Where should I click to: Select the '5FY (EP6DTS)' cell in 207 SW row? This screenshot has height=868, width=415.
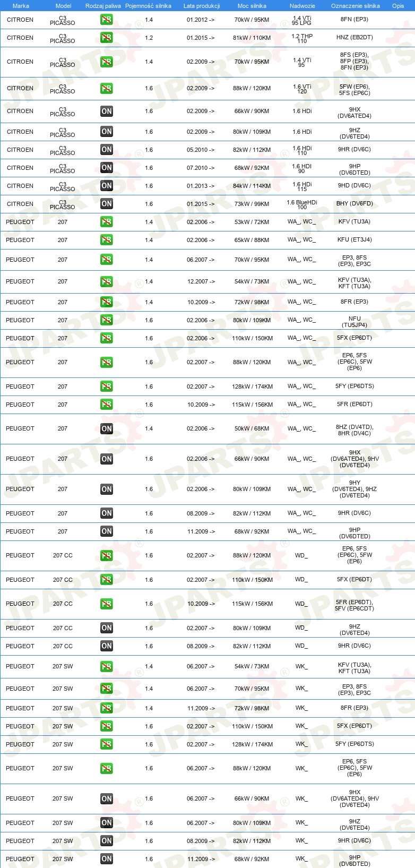pos(355,744)
